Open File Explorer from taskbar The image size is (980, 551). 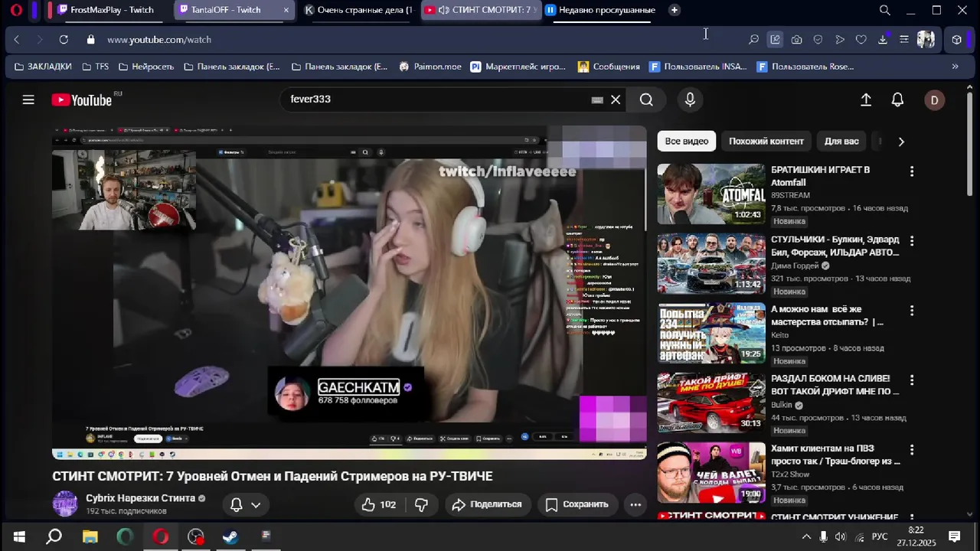click(x=90, y=536)
